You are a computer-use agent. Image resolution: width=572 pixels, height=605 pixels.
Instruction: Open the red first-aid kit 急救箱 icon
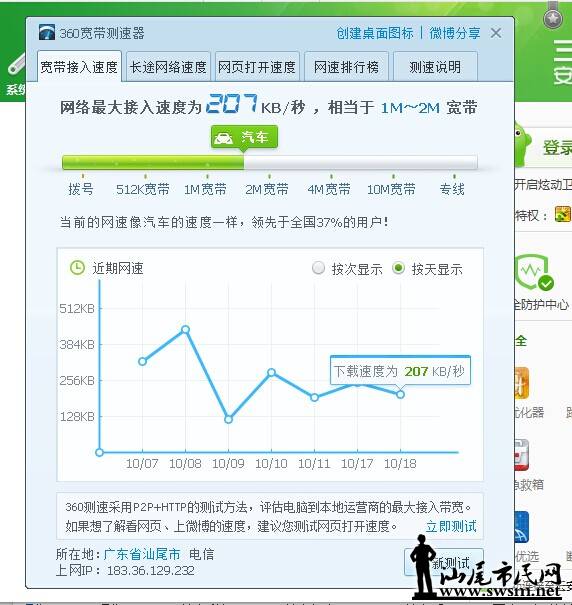pos(522,455)
